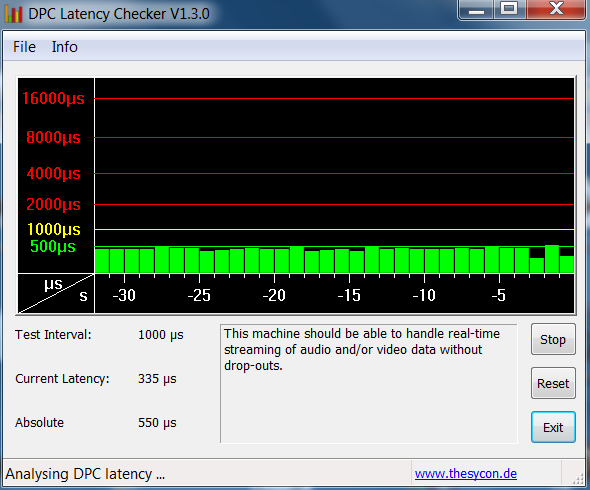Viewport: 590px width, 490px height.
Task: Open the Info menu
Action: point(64,47)
